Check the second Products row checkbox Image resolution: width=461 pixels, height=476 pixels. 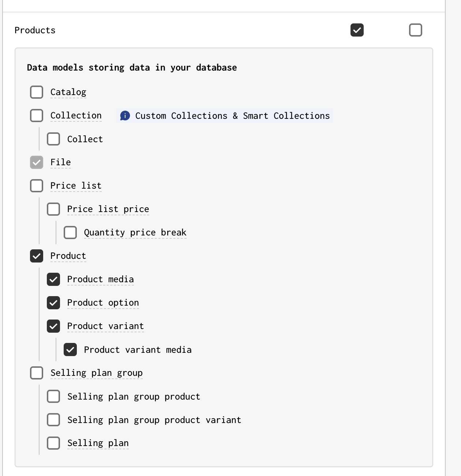pos(416,30)
